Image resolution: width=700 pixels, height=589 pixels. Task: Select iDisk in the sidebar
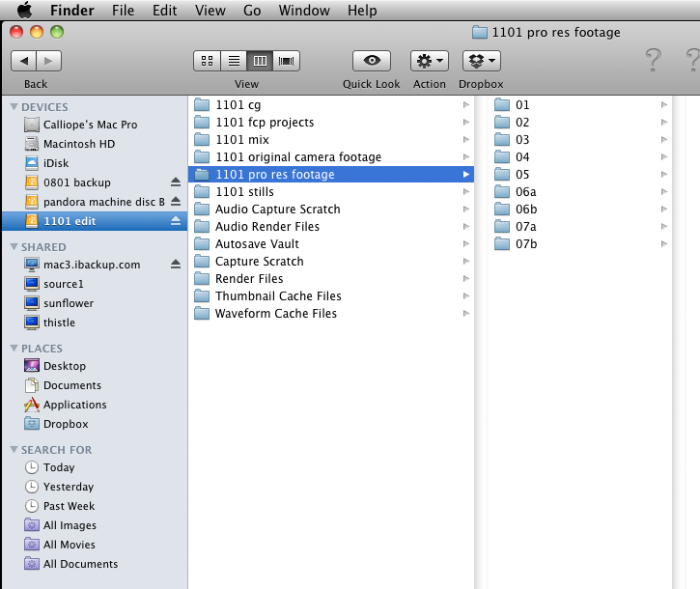pyautogui.click(x=55, y=163)
